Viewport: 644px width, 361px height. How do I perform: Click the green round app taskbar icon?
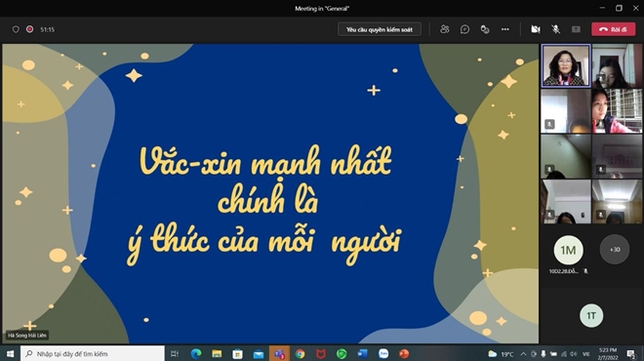pos(342,353)
